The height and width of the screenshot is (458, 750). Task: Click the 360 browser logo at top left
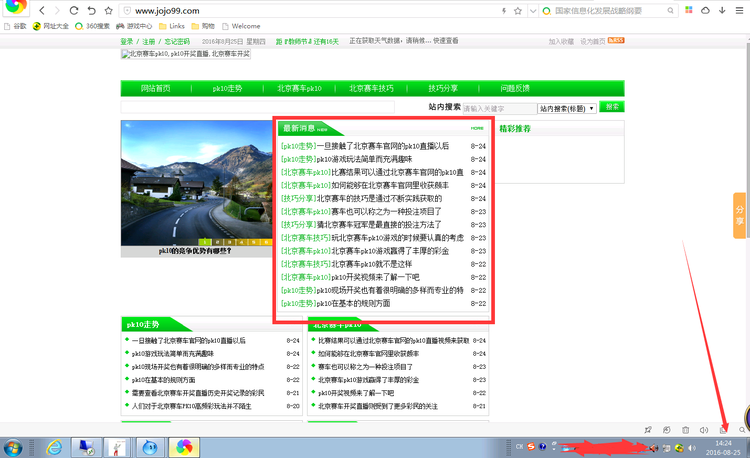coord(16,6)
